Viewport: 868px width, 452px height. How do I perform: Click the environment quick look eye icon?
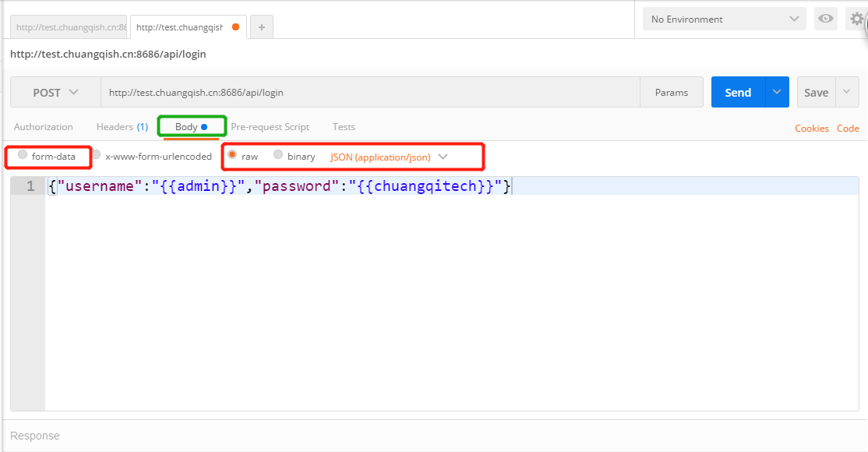825,19
